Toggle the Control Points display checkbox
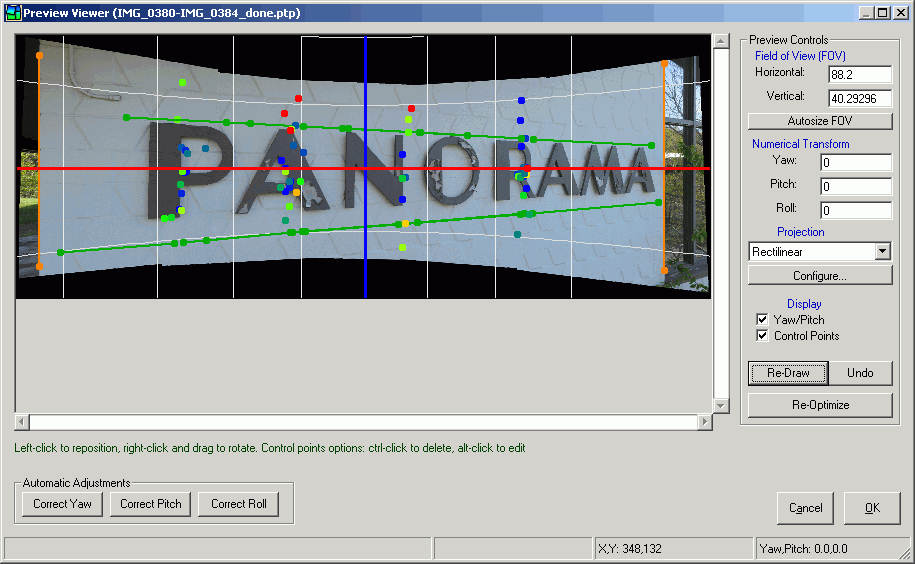This screenshot has width=915, height=564. [x=762, y=335]
